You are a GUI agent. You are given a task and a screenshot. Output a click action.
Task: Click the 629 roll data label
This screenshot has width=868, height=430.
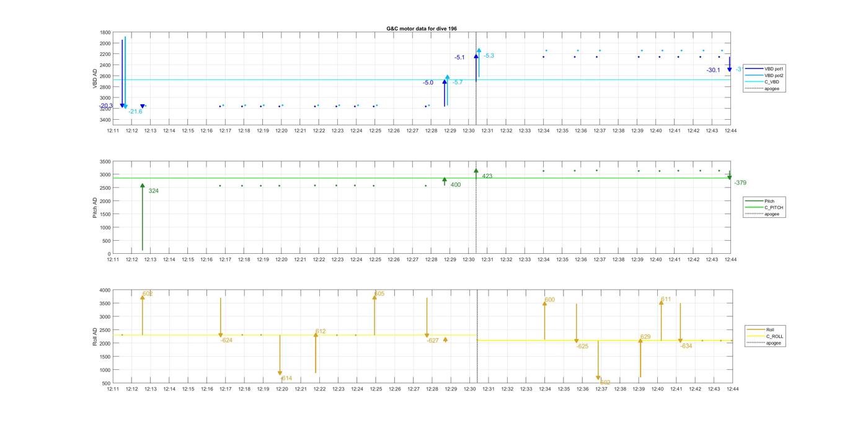[645, 337]
